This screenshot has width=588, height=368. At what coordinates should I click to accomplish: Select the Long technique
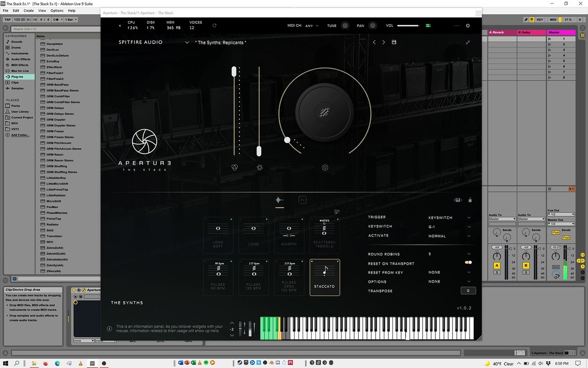point(254,235)
